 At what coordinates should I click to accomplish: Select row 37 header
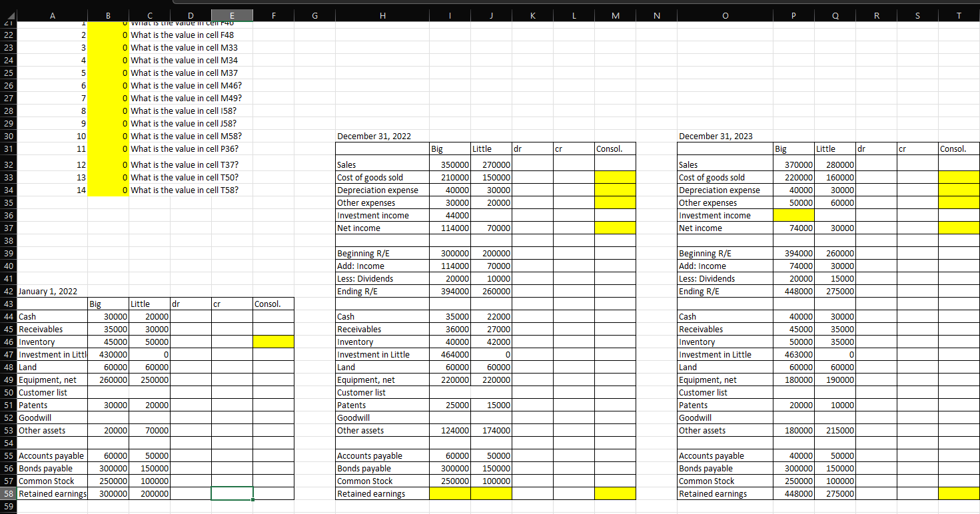click(9, 228)
